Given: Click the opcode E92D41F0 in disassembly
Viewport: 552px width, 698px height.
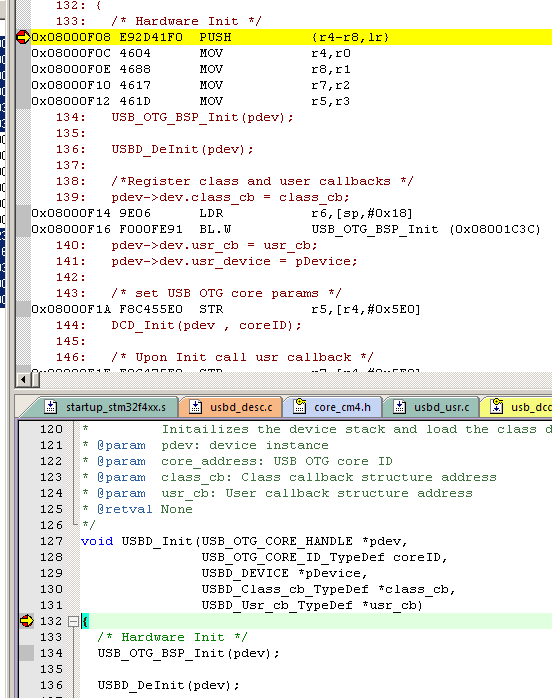Looking at the screenshot, I should (151, 37).
